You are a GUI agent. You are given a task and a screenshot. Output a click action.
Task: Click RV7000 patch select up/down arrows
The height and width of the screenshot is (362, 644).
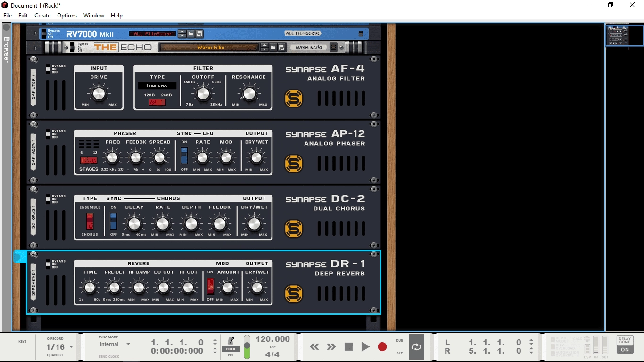pyautogui.click(x=182, y=33)
